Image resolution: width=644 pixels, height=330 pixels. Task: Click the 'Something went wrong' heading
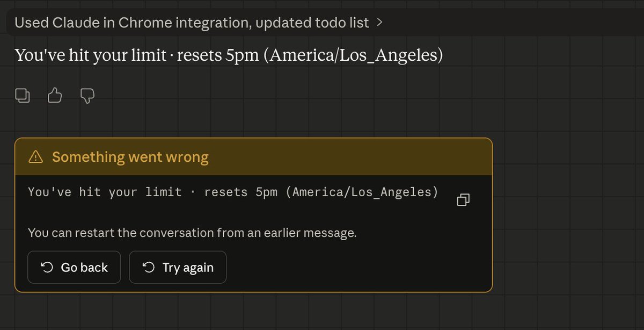[130, 157]
